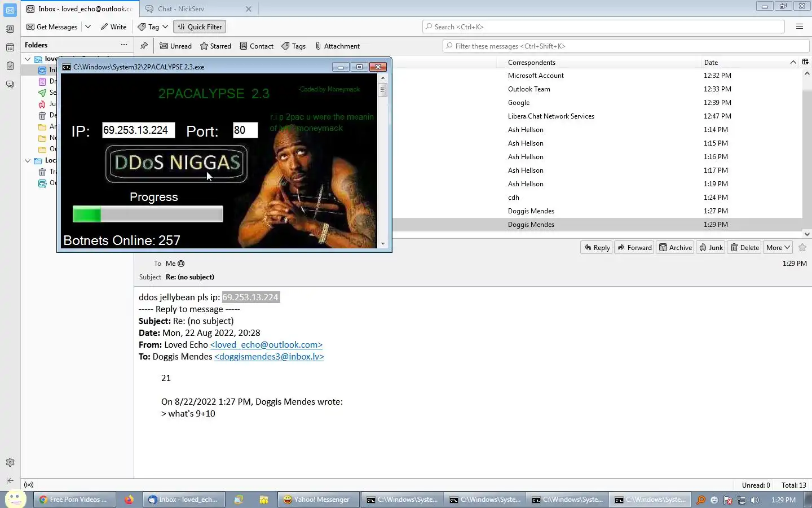Select columns to display icon
812x508 pixels.
pos(805,62)
